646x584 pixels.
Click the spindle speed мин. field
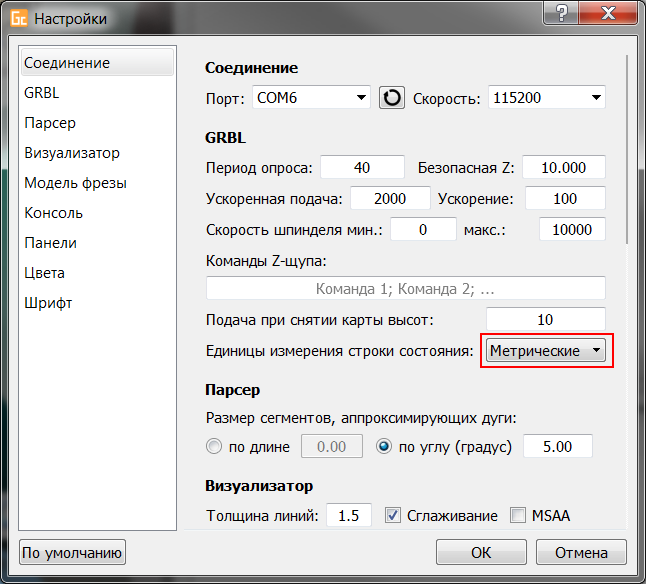(x=424, y=229)
